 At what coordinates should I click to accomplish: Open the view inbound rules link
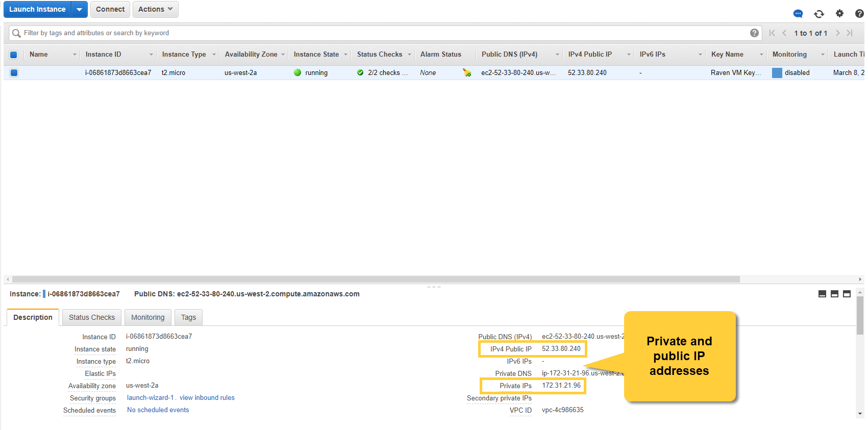(207, 398)
